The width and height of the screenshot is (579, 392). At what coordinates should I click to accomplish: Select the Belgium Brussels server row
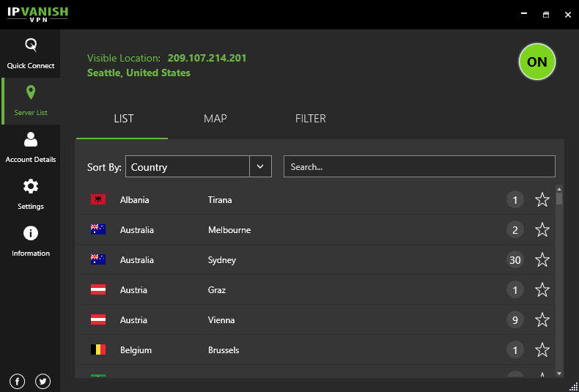(x=293, y=350)
